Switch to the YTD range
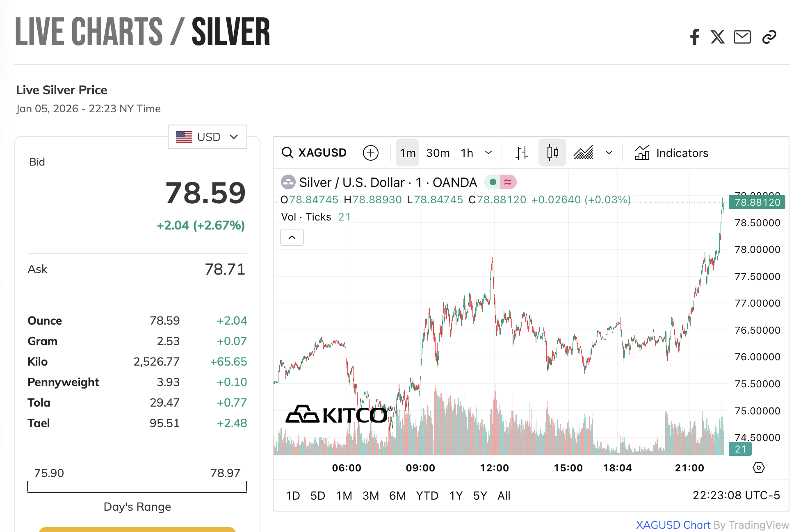Viewport: 803px width, 532px height. coord(427,496)
